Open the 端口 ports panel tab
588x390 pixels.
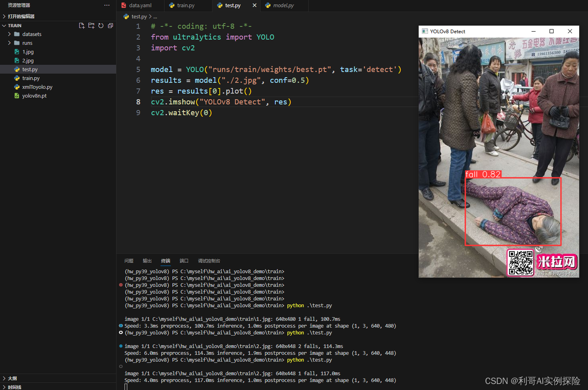click(x=184, y=261)
